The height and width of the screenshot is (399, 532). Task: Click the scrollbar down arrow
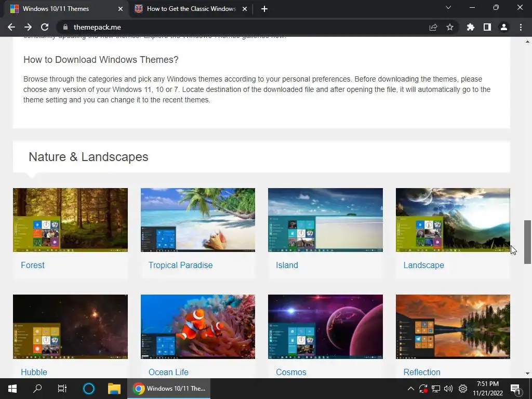pos(527,374)
